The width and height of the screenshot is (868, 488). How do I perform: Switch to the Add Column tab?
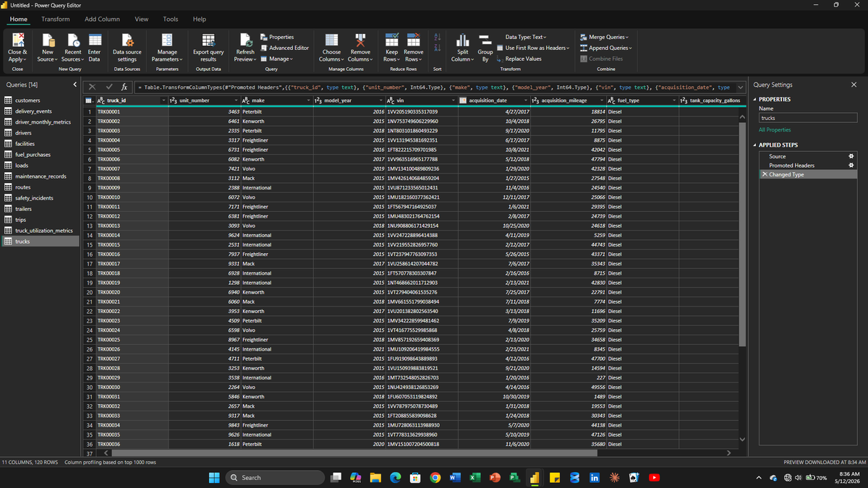pos(102,19)
